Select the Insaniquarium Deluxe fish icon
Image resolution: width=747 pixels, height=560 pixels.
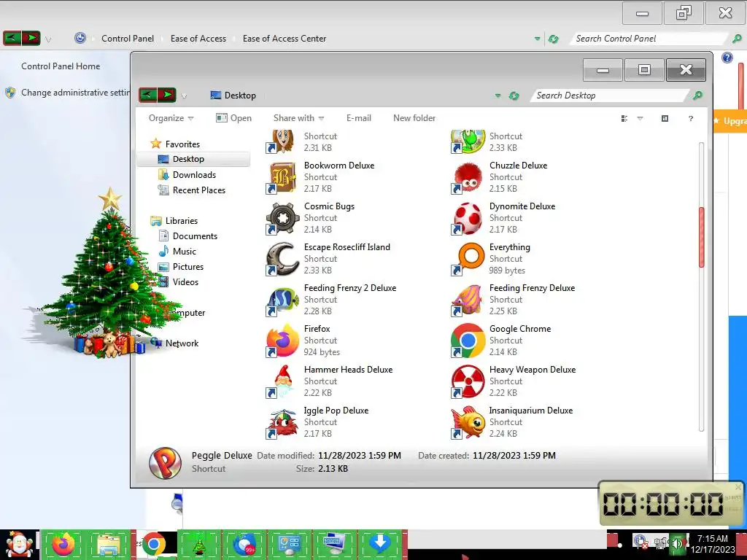pos(468,422)
